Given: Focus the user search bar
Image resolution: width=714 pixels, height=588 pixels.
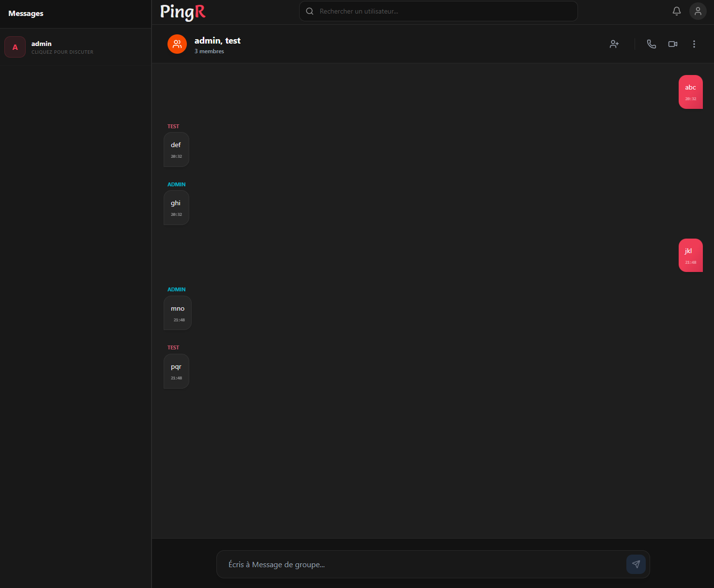Looking at the screenshot, I should [438, 11].
